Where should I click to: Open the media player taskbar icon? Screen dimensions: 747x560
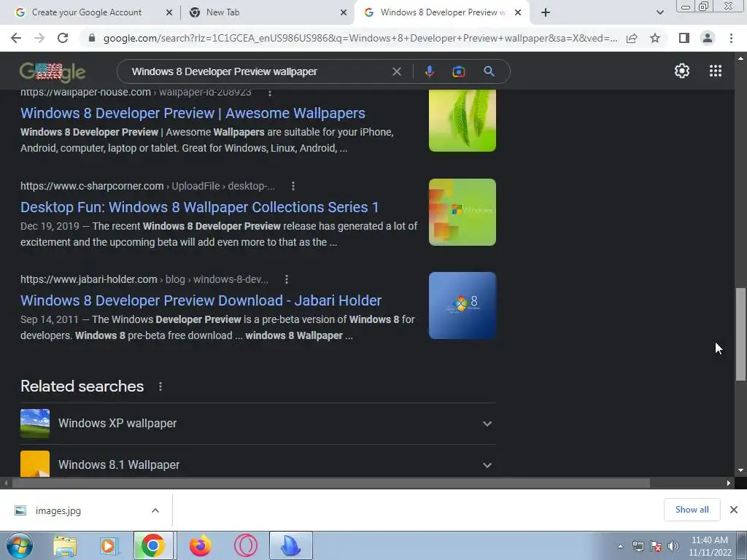tap(108, 546)
